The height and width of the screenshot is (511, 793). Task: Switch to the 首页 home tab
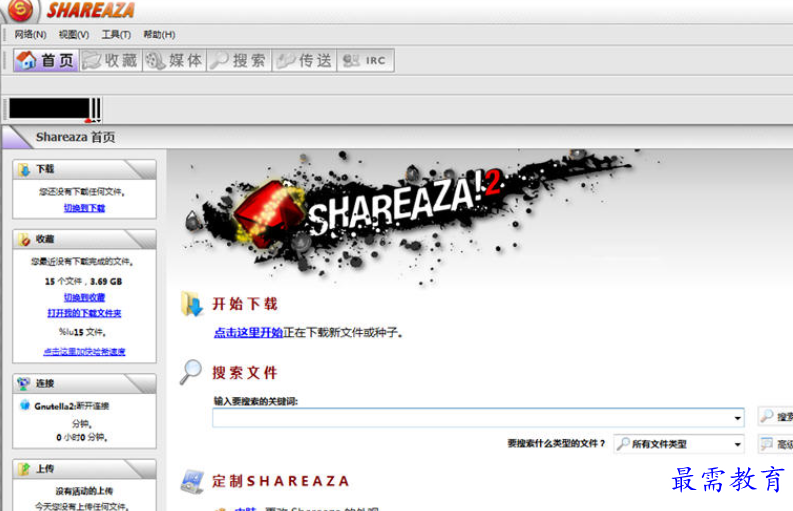(46, 60)
